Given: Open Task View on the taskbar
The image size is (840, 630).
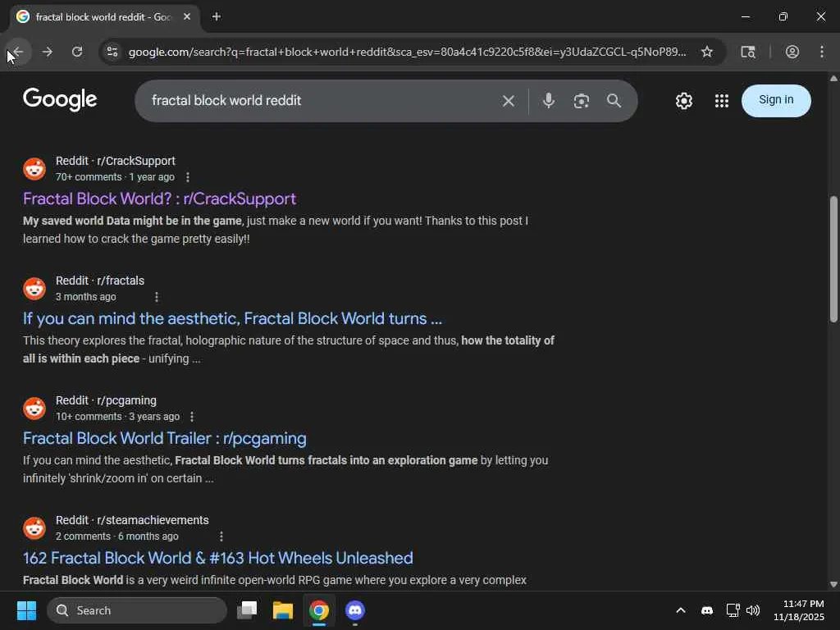Looking at the screenshot, I should (x=247, y=610).
